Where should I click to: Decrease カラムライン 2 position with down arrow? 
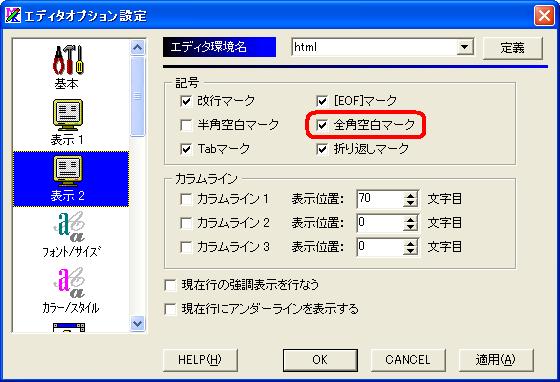[x=410, y=227]
